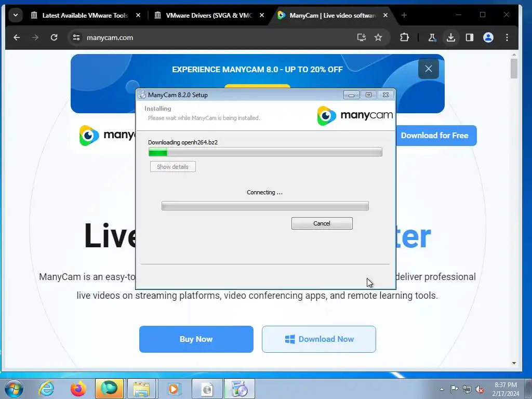Open clock showing 8:37 PM
This screenshot has height=399, width=532.
click(506, 389)
